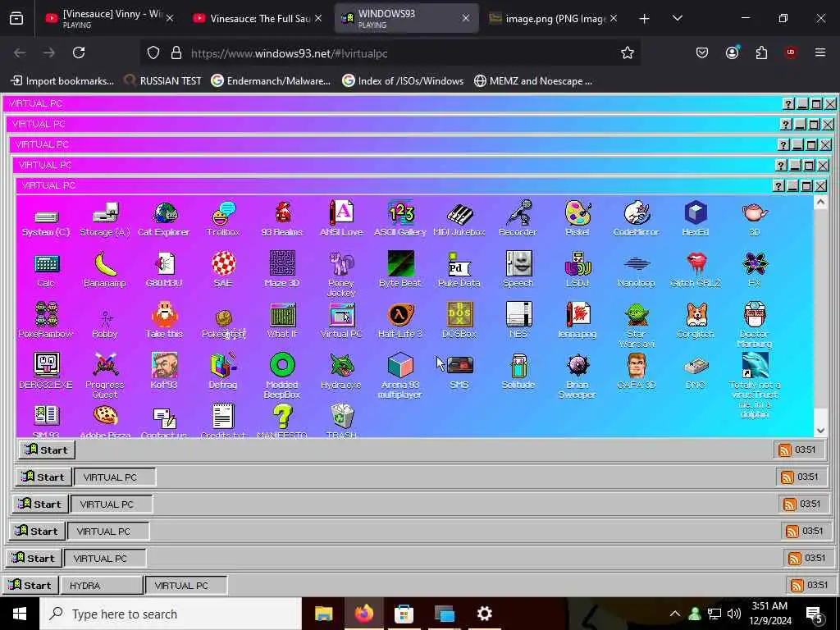
Task: Launch the Piskel paint palette icon
Action: (x=577, y=220)
